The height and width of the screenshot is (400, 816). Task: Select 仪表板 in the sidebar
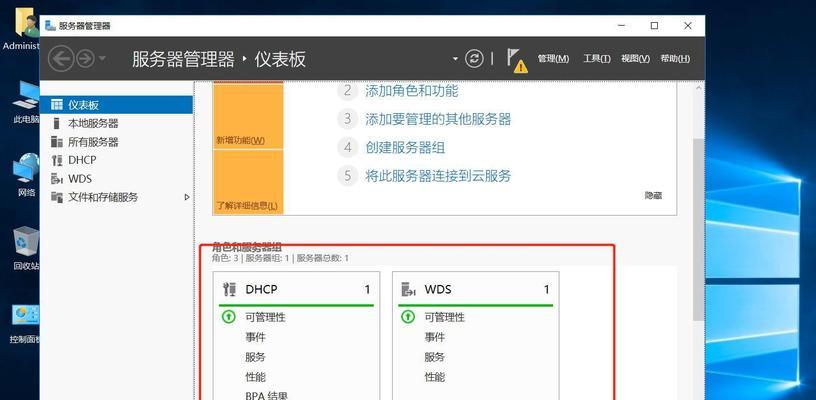(x=116, y=105)
